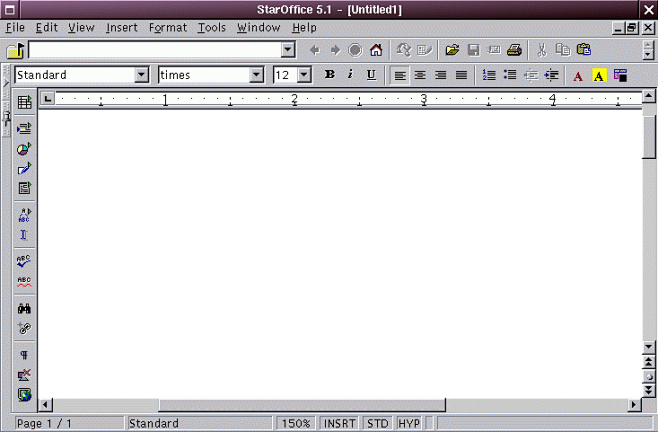Open the times font name dropdown

coord(256,75)
